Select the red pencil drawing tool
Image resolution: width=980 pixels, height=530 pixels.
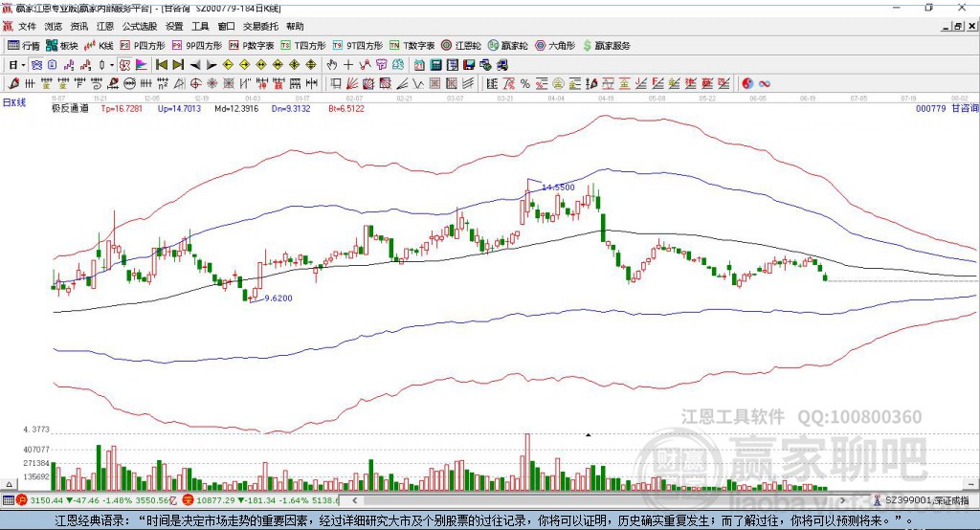click(x=13, y=84)
